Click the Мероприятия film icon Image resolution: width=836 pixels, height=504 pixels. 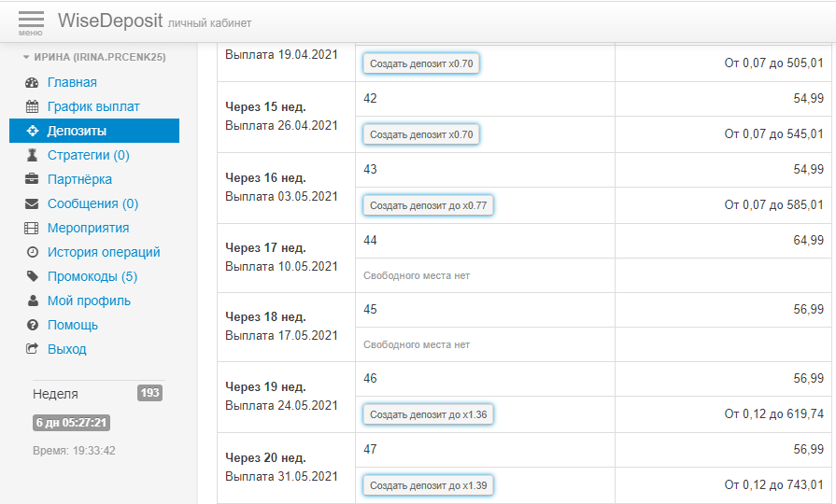pos(32,229)
